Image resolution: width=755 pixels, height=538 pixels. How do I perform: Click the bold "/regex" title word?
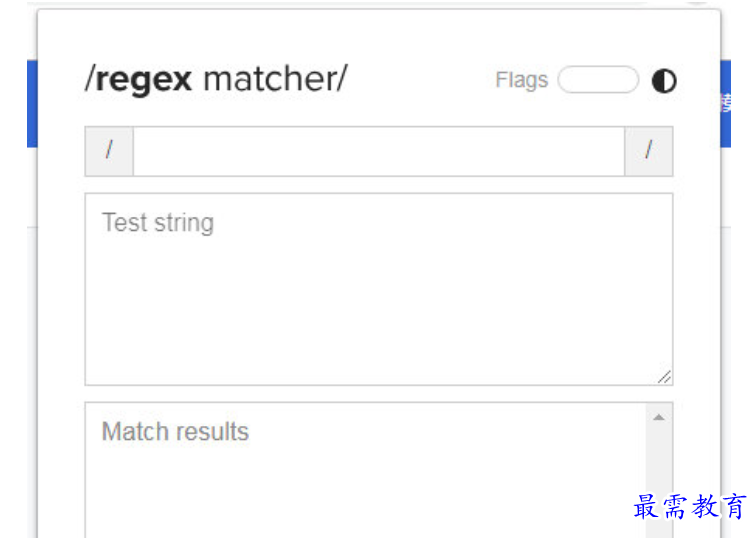(x=139, y=79)
